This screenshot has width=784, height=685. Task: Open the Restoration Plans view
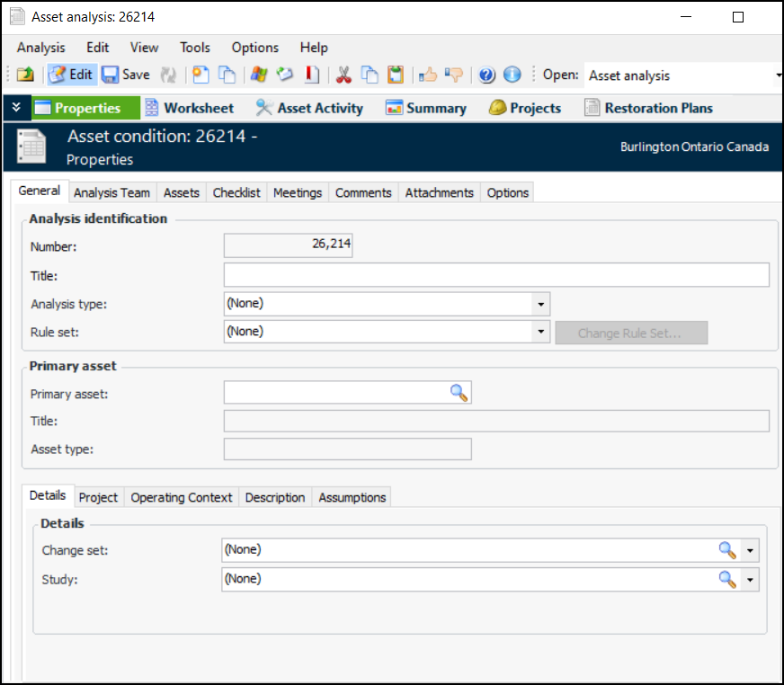pyautogui.click(x=648, y=109)
